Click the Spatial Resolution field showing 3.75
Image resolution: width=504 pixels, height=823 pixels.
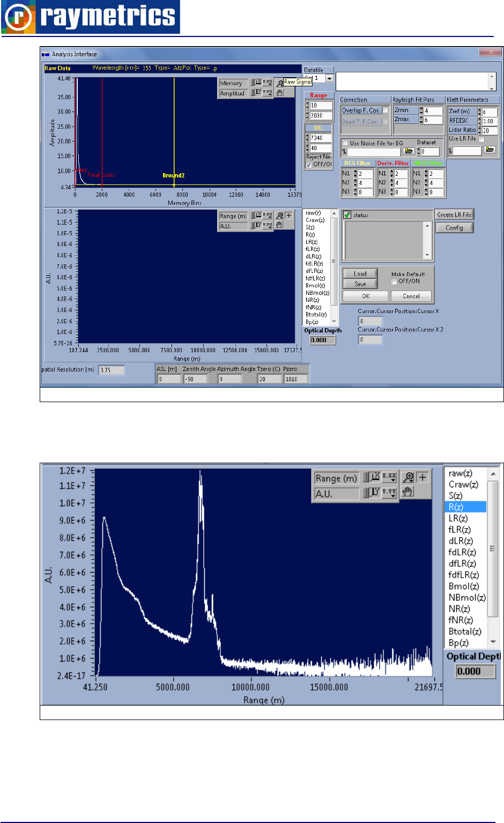(x=112, y=370)
